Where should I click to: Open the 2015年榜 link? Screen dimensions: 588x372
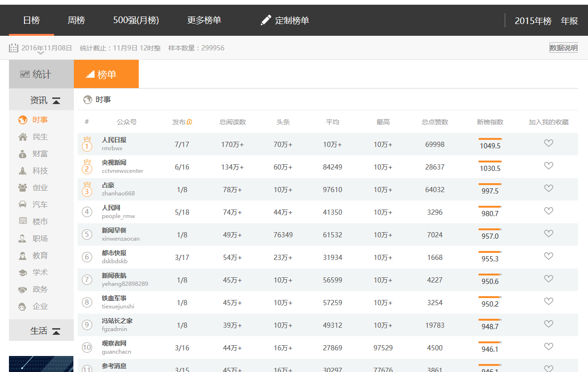[533, 21]
